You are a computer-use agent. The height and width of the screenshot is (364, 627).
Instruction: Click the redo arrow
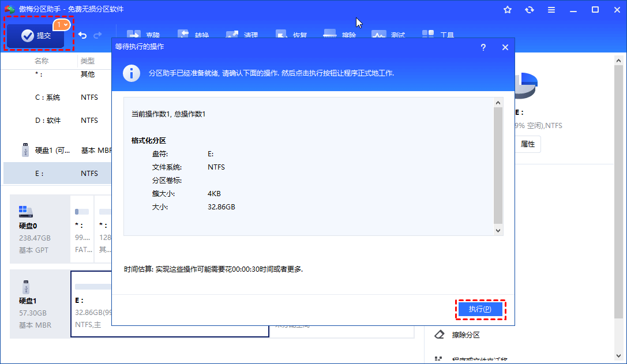(x=98, y=35)
